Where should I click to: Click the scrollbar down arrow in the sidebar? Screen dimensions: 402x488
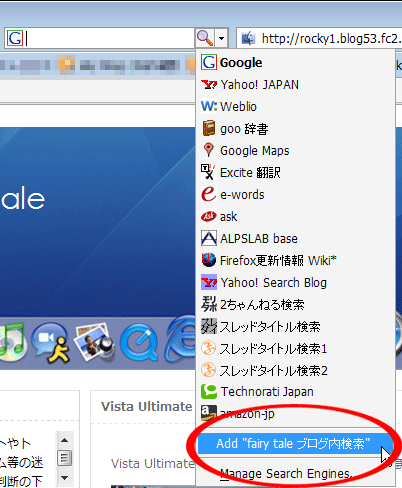(x=64, y=478)
